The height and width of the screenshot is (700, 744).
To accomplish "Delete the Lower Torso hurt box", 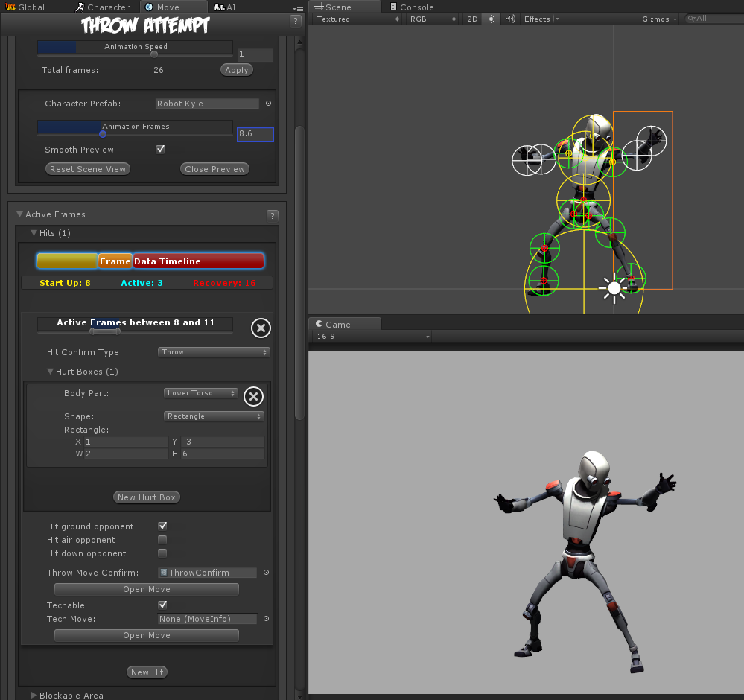I will point(253,396).
